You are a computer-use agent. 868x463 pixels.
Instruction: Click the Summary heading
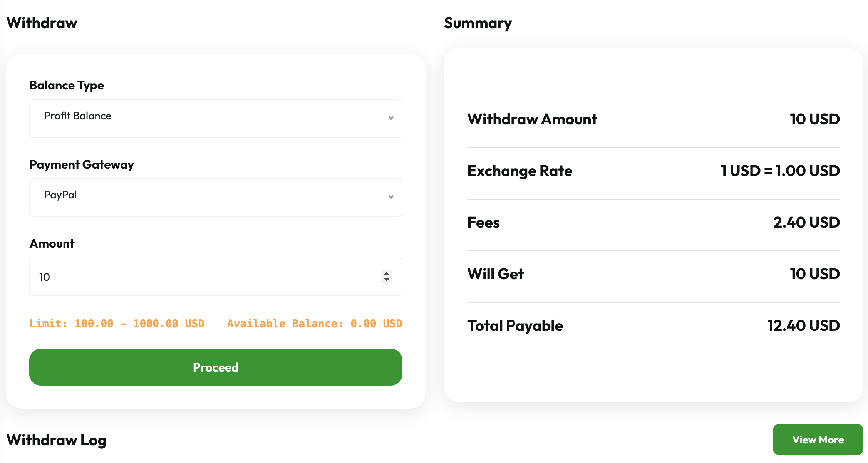coord(478,23)
